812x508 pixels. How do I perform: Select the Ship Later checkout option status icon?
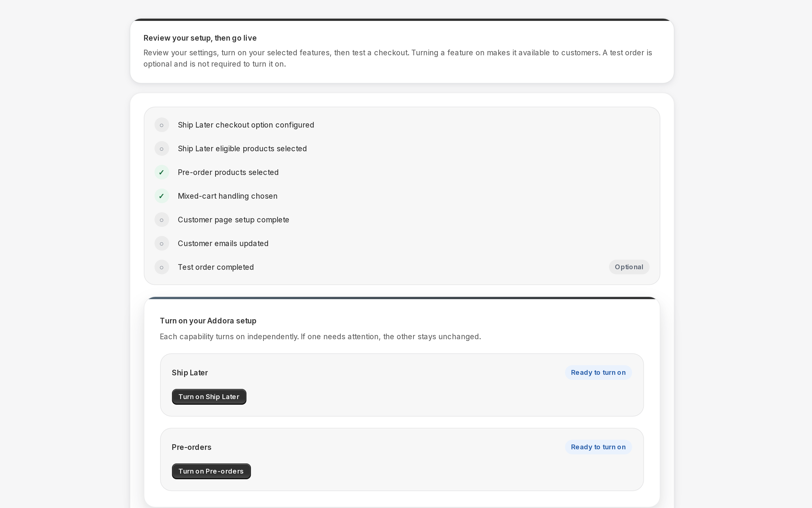point(162,125)
